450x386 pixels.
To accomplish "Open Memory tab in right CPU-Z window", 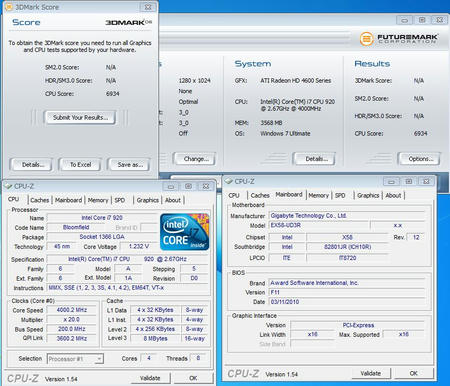I will pyautogui.click(x=318, y=195).
